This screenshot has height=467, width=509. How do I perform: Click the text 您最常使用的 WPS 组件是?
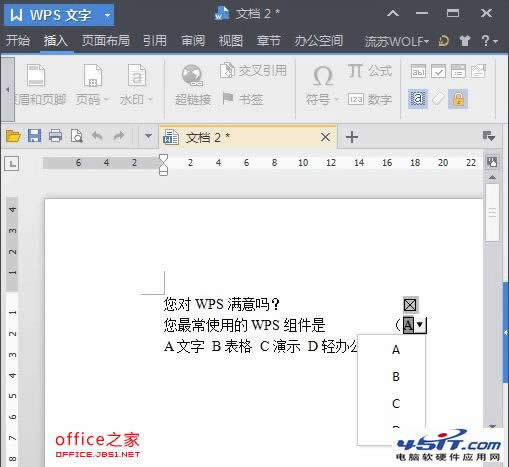pos(244,325)
